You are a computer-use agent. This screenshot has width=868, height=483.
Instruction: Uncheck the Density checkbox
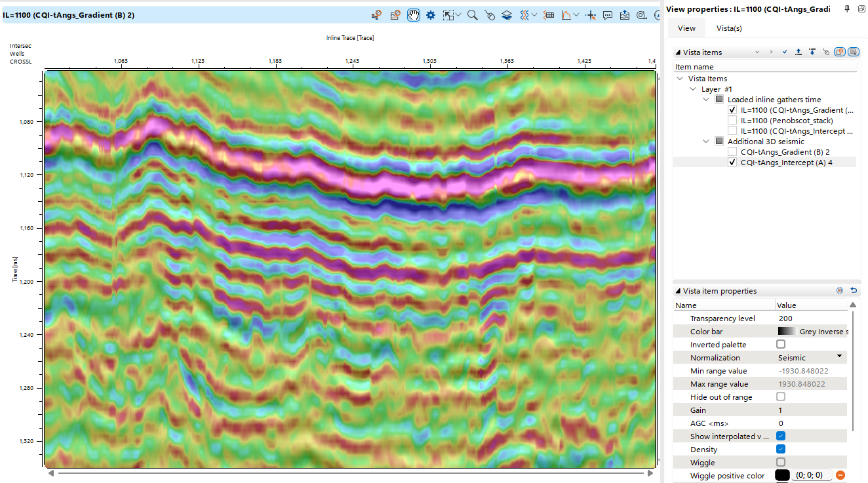click(781, 450)
